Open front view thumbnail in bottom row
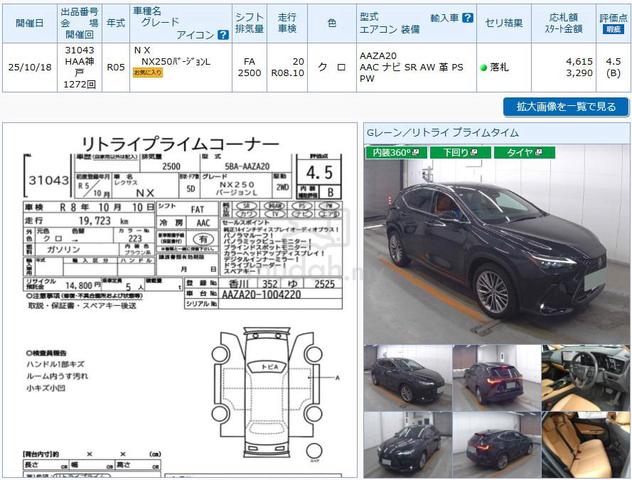The height and width of the screenshot is (480, 632). pyautogui.click(x=407, y=445)
